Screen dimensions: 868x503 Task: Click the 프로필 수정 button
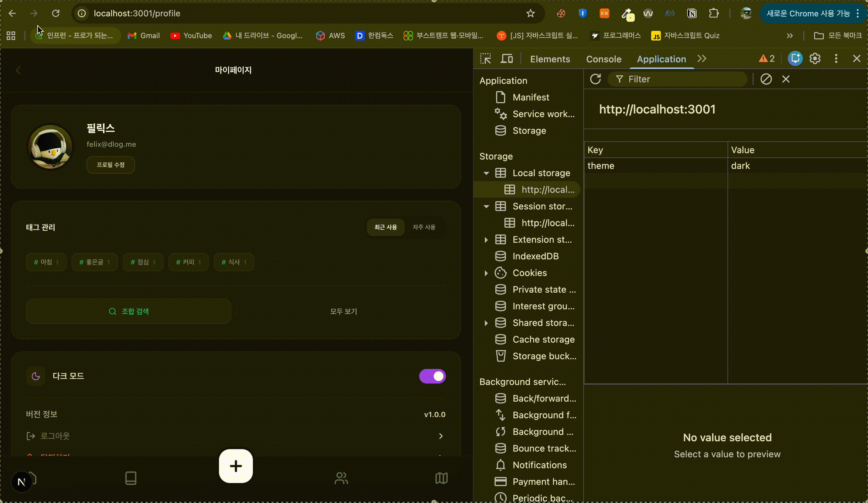click(111, 165)
